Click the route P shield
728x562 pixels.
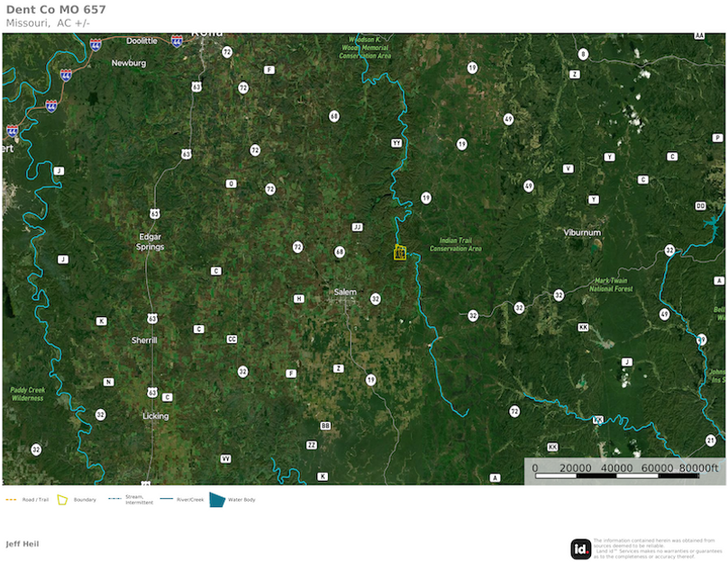[x=717, y=138]
